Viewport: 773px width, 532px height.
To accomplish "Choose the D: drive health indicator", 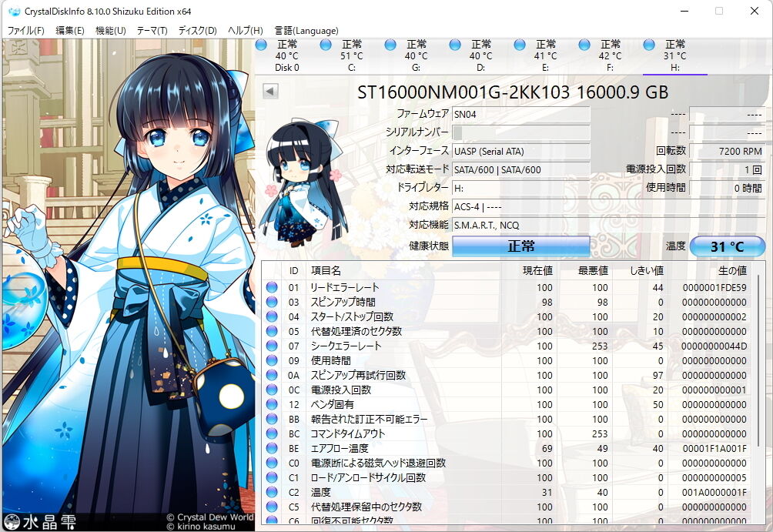I will tap(455, 45).
